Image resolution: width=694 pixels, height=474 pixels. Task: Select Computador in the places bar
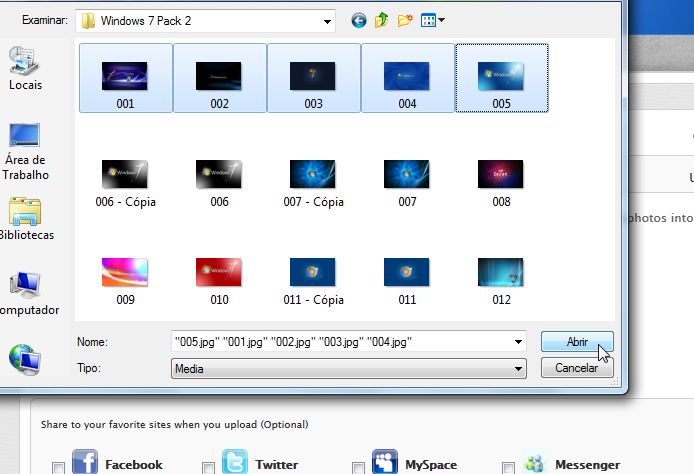tap(25, 292)
